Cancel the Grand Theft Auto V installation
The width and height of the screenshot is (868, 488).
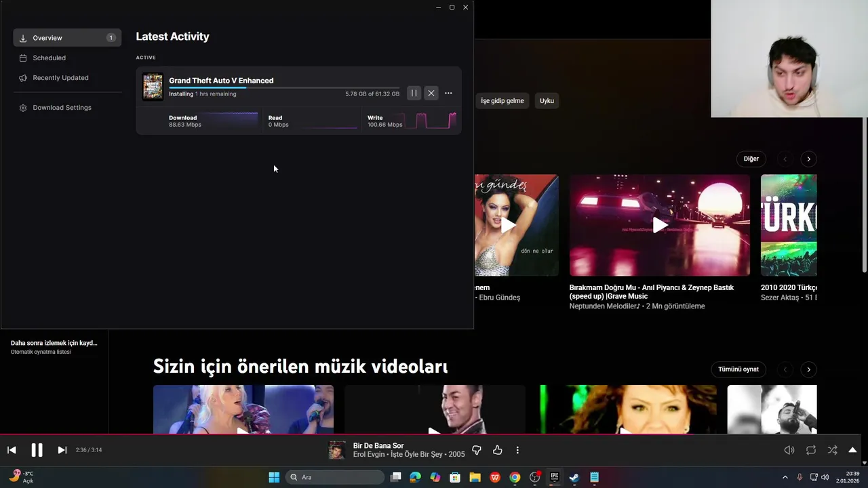click(431, 93)
